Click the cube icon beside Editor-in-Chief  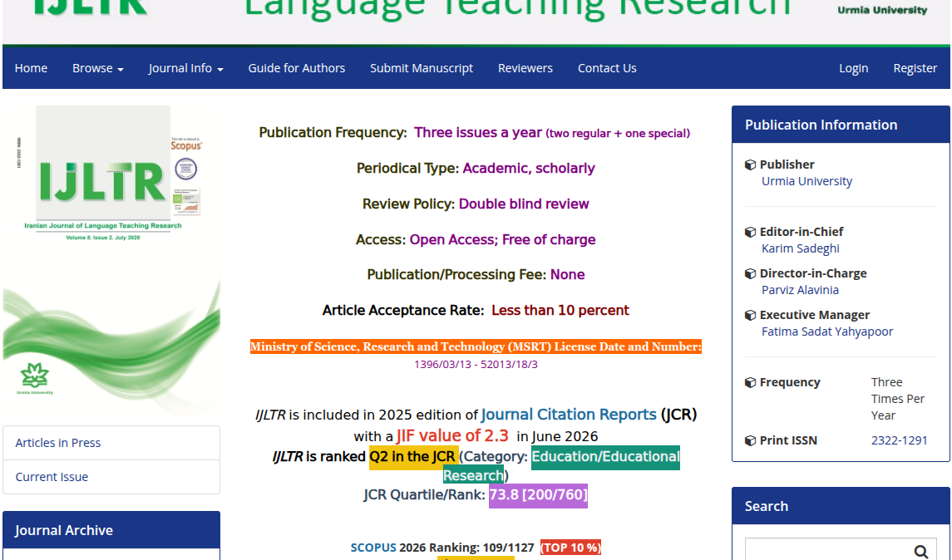(x=751, y=232)
